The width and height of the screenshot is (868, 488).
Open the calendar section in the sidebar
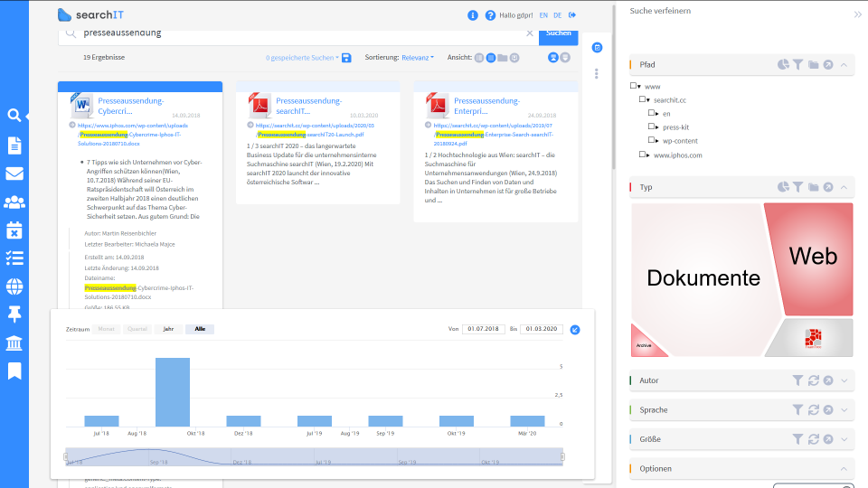point(14,230)
